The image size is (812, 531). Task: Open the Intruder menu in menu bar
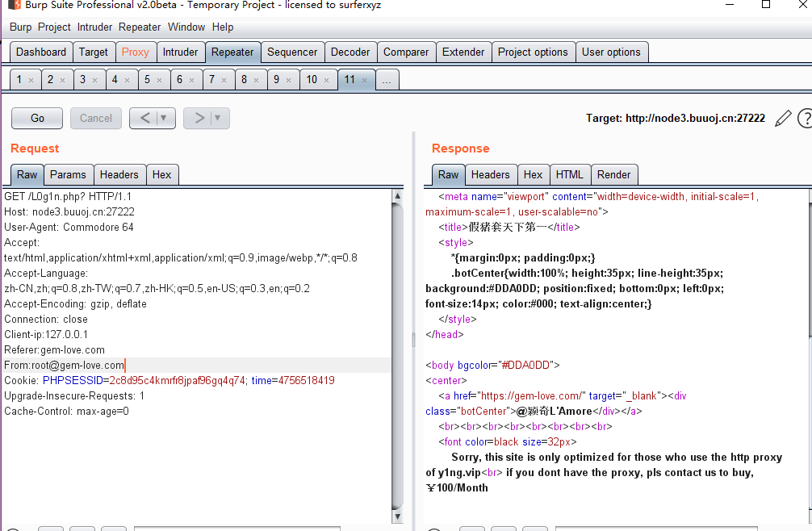94,27
